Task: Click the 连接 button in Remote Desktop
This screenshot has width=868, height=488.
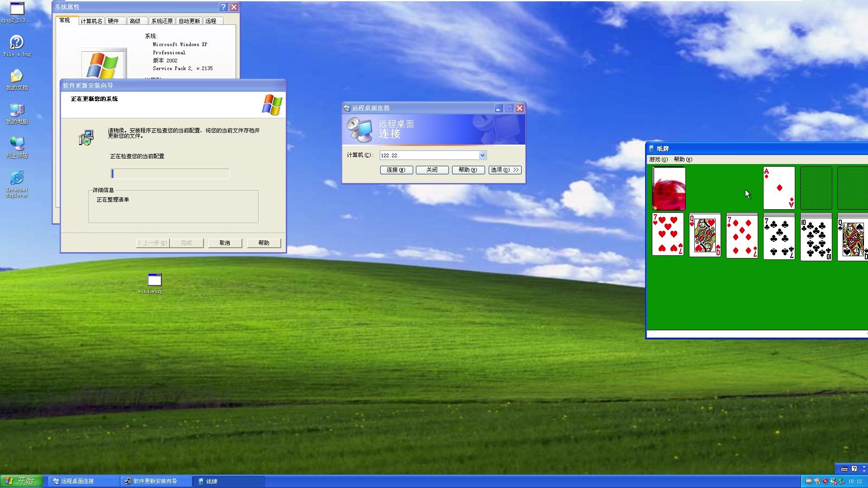Action: 396,170
